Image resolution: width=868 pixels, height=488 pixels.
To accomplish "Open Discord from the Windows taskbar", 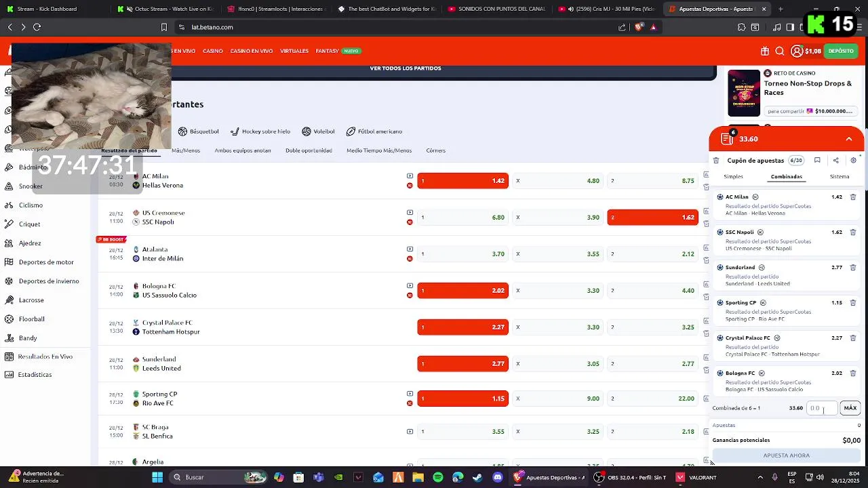I will (498, 477).
